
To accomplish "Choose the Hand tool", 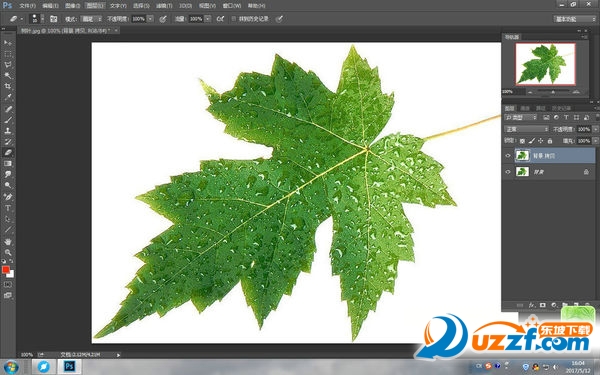I will pos(8,242).
